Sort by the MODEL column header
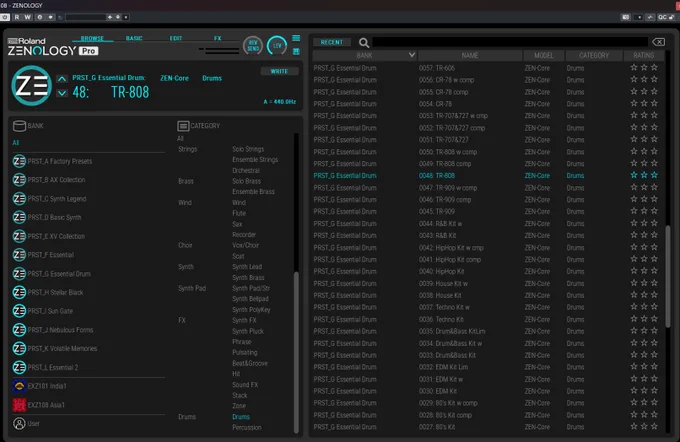Screen dimensions: 680x442 coord(543,56)
